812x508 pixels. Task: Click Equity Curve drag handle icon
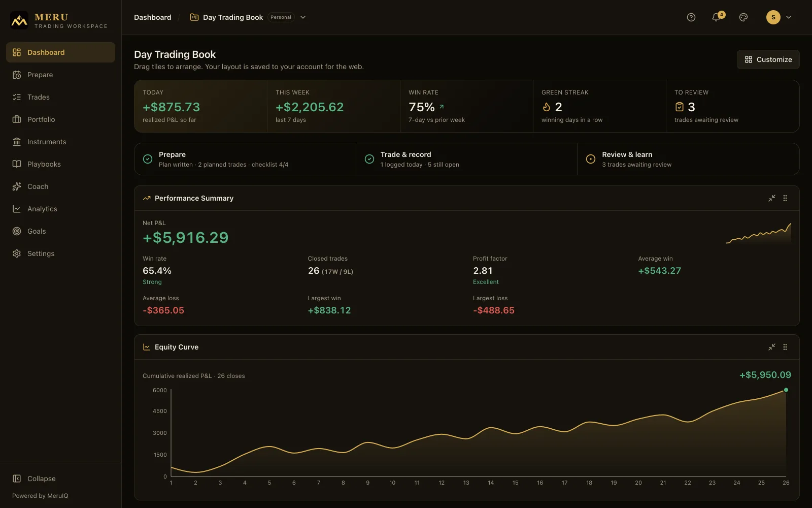coord(785,347)
